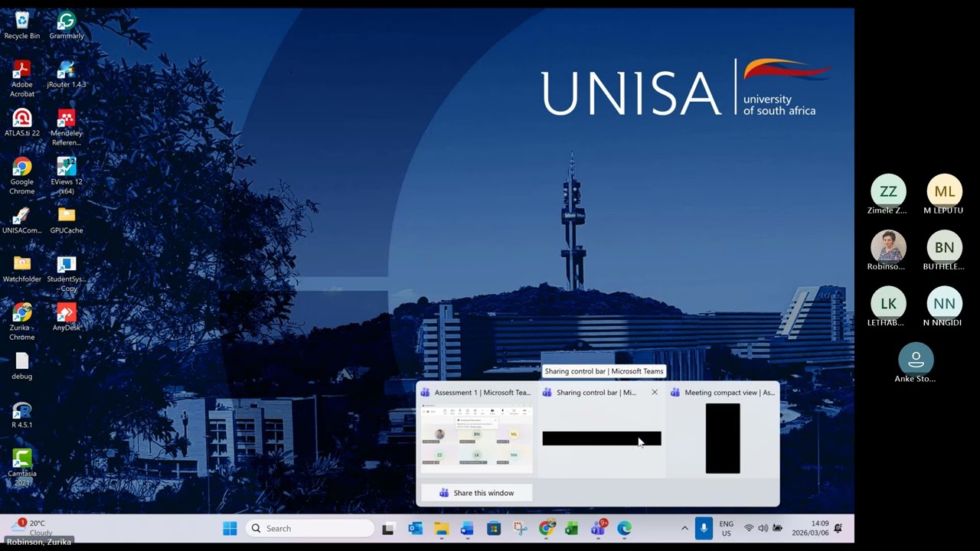Image resolution: width=980 pixels, height=551 pixels.
Task: Open Microsoft Edge from the taskbar
Action: point(625,528)
